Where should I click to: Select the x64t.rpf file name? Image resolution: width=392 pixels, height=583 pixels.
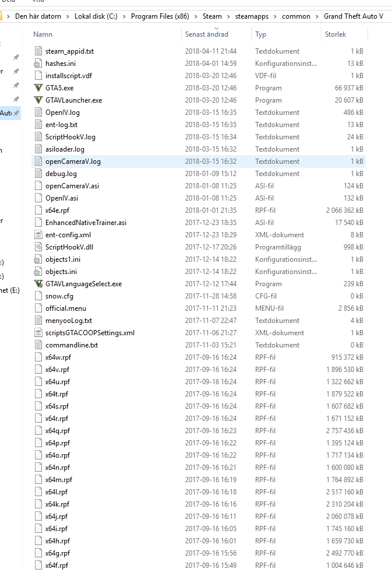tap(57, 394)
